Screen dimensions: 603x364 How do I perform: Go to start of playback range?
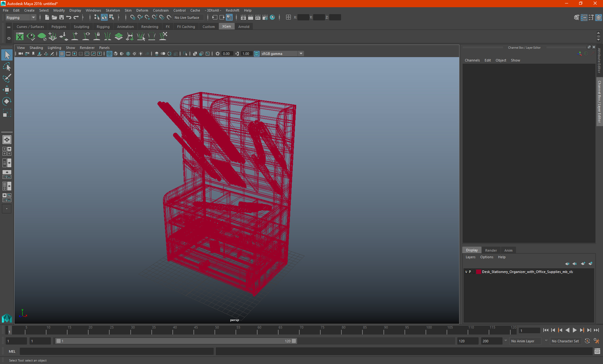(546, 330)
